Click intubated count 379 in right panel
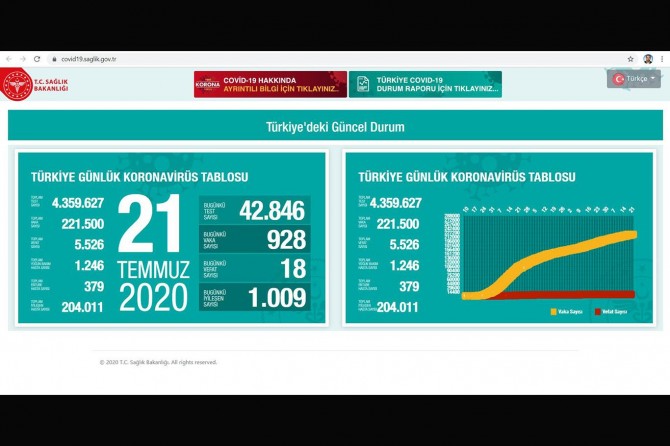Image resolution: width=670 pixels, height=446 pixels. pyautogui.click(x=409, y=286)
